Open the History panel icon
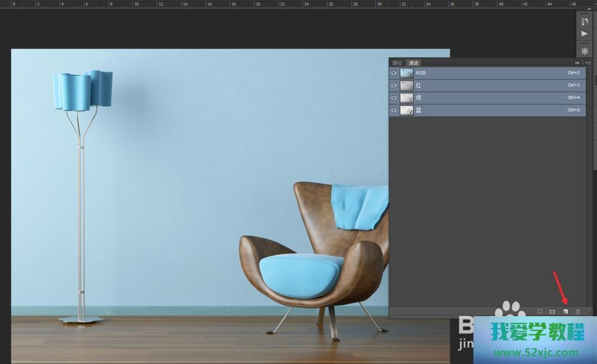 pyautogui.click(x=584, y=21)
